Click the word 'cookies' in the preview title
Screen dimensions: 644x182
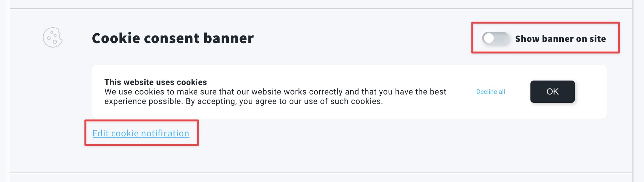pyautogui.click(x=192, y=82)
